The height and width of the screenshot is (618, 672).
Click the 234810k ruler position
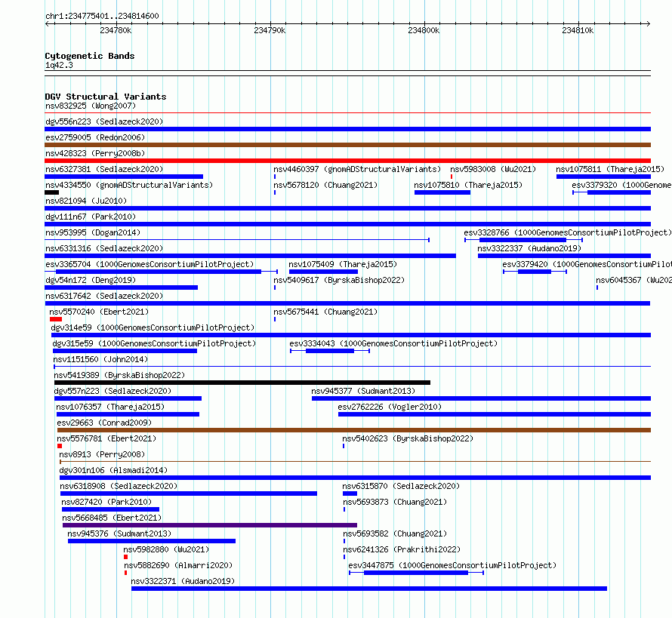578,30
